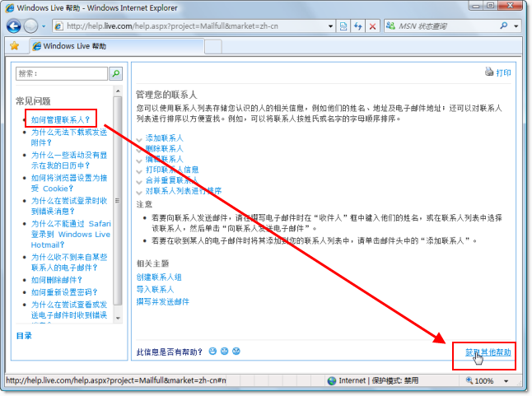Screen dimensions: 532x396
Task: Click the address bar URL field
Action: point(191,26)
